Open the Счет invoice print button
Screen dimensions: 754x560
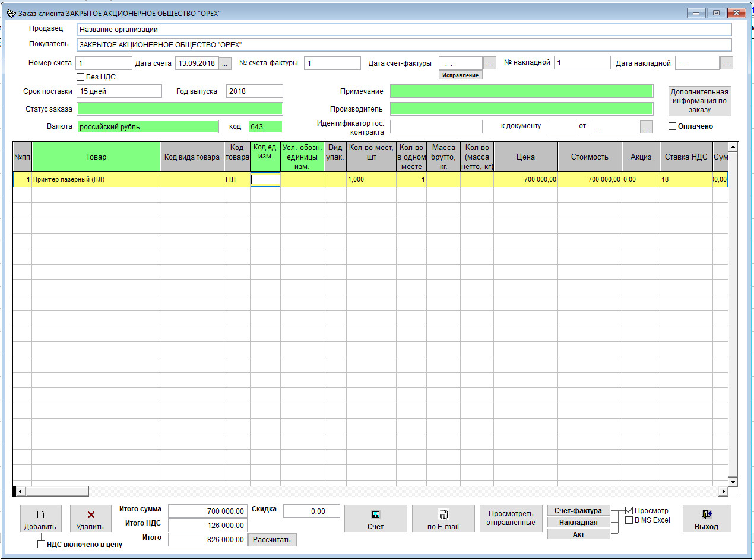pos(375,520)
